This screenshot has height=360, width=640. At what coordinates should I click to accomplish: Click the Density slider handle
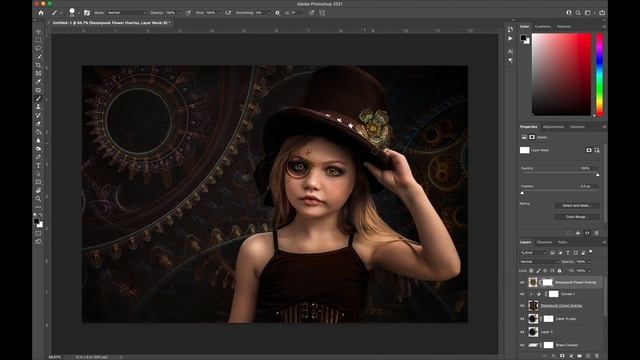click(x=598, y=175)
